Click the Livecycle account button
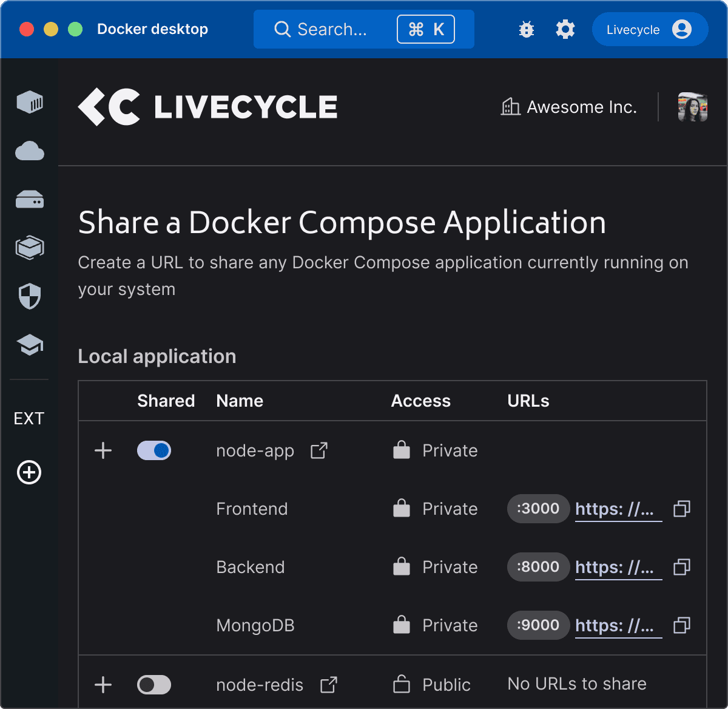The height and width of the screenshot is (709, 728). (650, 29)
